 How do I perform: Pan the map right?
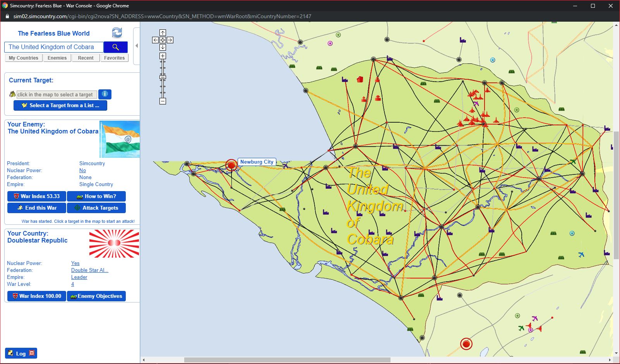(x=170, y=40)
